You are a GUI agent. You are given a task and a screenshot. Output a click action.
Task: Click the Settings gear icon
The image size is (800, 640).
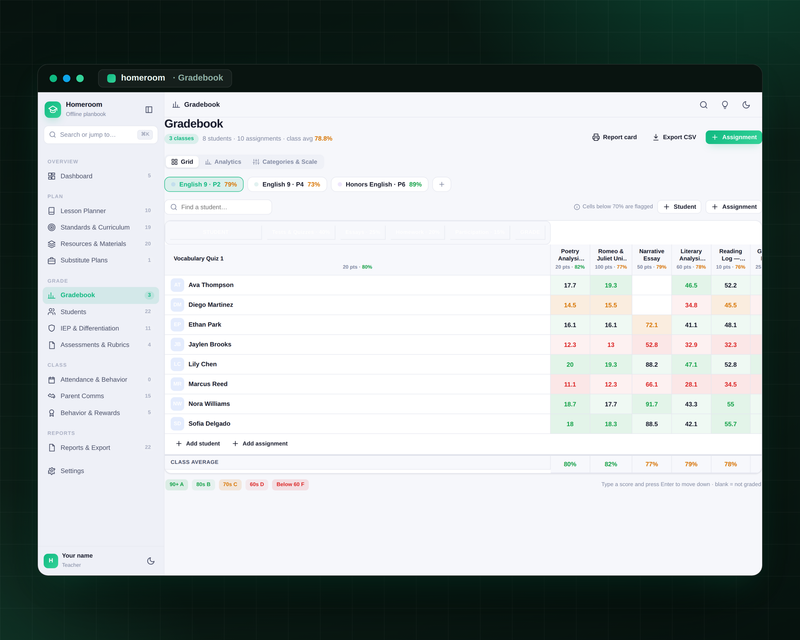52,471
